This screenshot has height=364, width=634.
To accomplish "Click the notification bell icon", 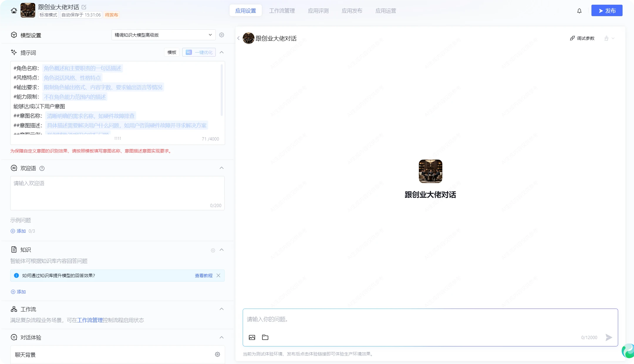I will (579, 11).
